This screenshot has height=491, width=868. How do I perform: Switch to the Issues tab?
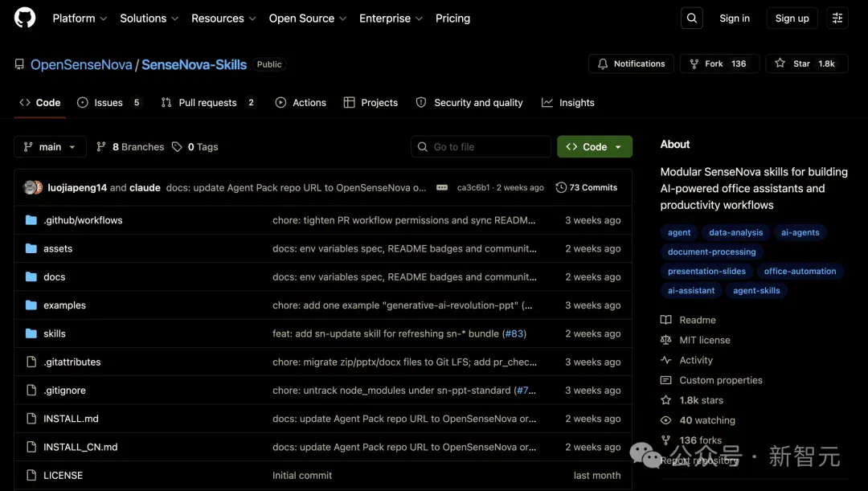tap(109, 102)
